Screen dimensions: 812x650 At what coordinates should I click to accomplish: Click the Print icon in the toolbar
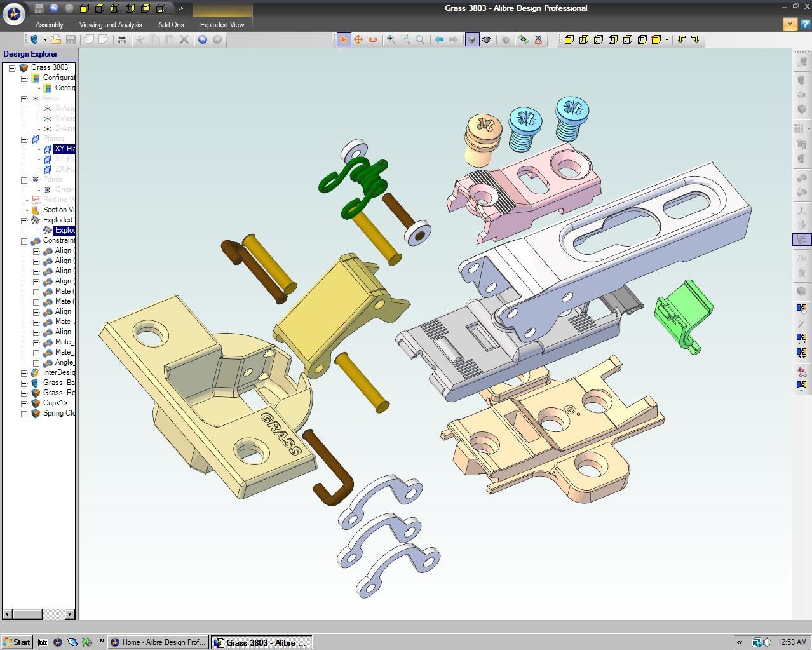121,39
